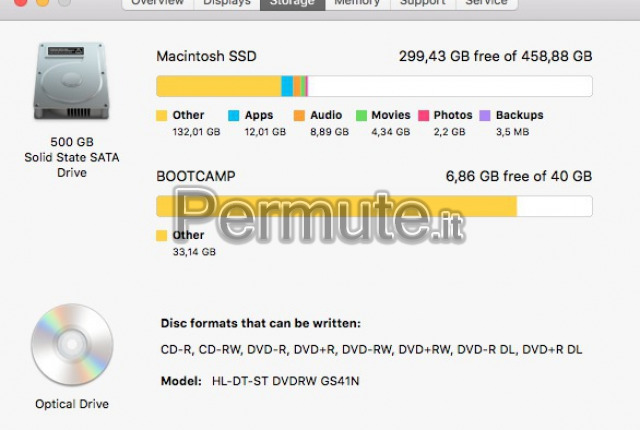Image resolution: width=640 pixels, height=430 pixels.
Task: Click the optical disc icon
Action: click(x=72, y=345)
